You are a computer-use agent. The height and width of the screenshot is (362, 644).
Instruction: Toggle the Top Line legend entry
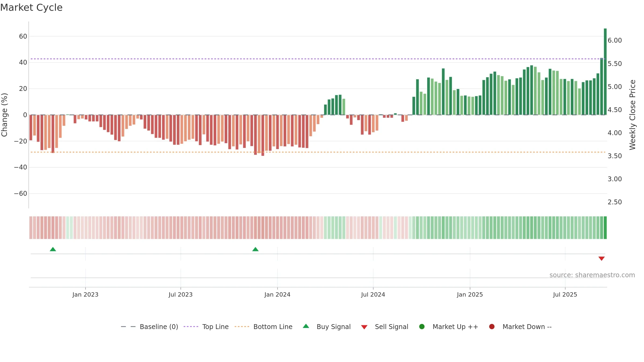(206, 327)
